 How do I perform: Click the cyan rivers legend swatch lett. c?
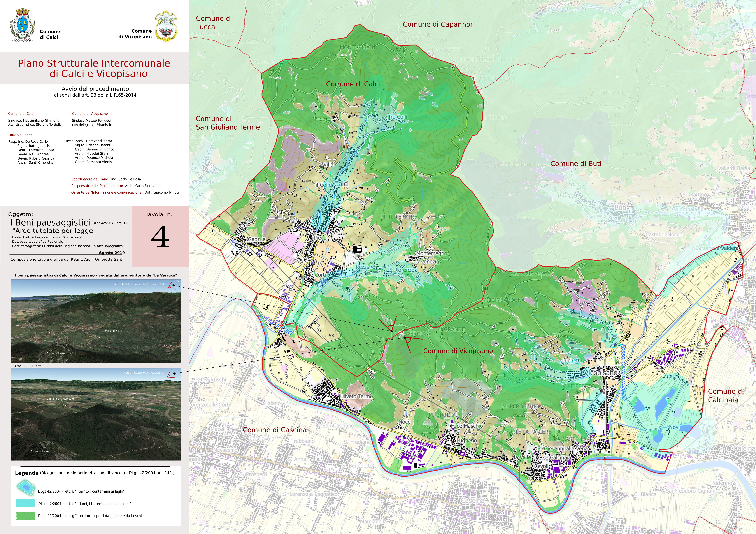click(25, 503)
